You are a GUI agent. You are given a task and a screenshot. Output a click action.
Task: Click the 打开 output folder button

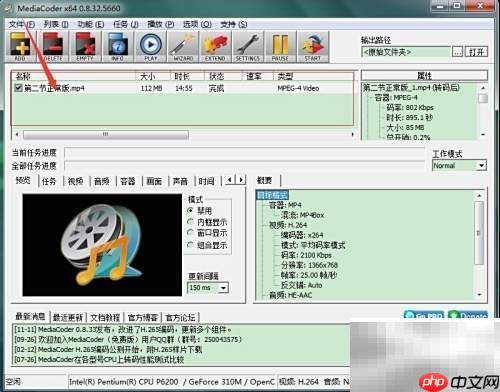(476, 52)
